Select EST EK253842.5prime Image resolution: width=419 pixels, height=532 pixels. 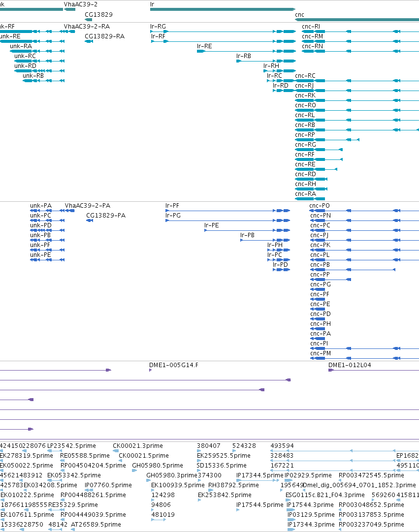pos(225,495)
